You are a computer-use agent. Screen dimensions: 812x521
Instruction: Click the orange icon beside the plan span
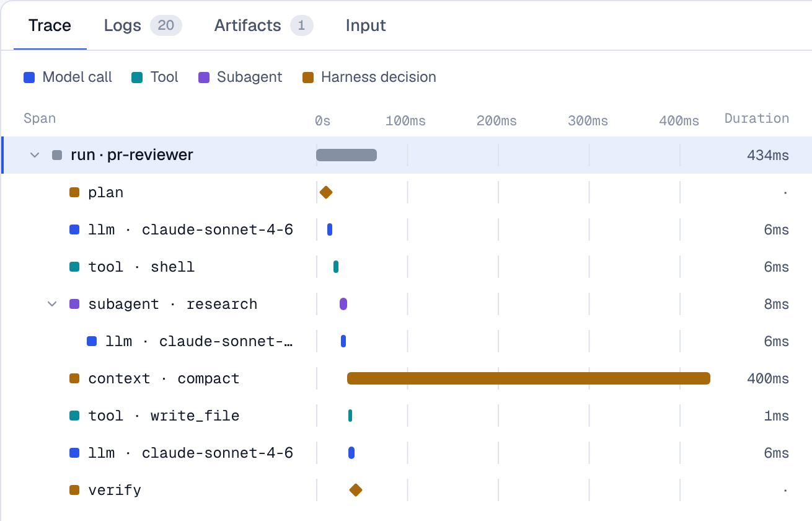point(74,192)
